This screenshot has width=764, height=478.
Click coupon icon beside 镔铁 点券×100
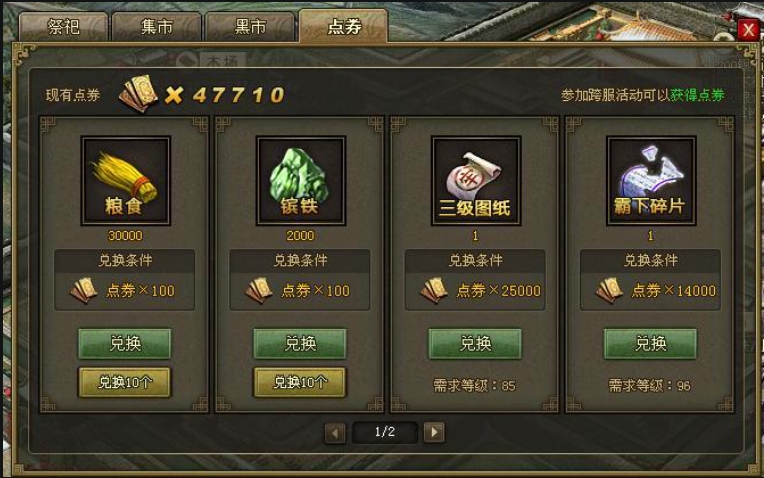[x=259, y=290]
